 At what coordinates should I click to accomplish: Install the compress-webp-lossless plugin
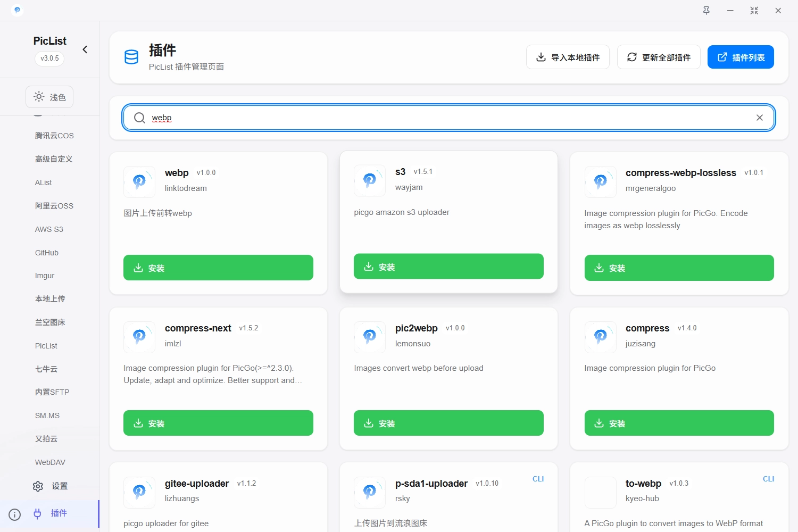point(679,268)
